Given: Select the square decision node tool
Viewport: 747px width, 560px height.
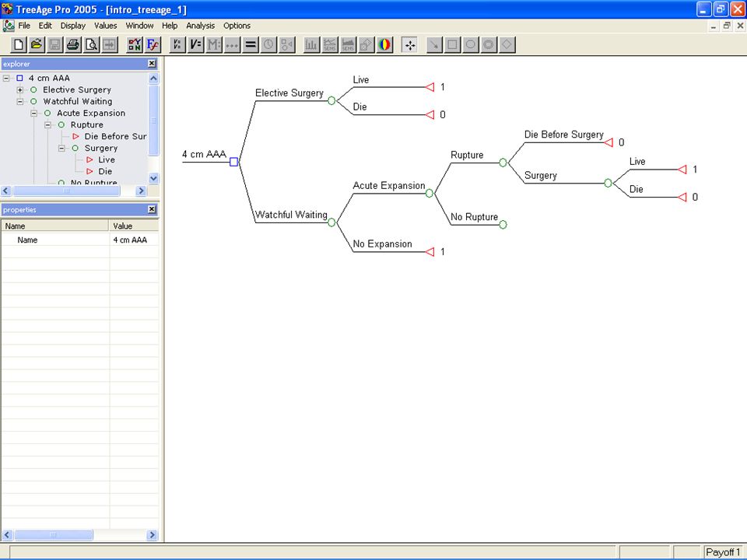Looking at the screenshot, I should pyautogui.click(x=453, y=45).
